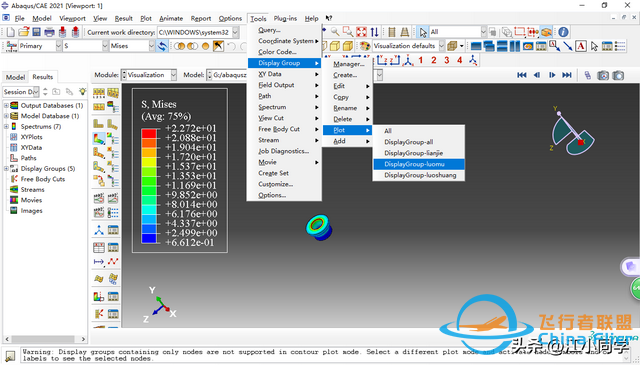640x365 pixels.
Task: Skip to the last frame
Action: [567, 75]
